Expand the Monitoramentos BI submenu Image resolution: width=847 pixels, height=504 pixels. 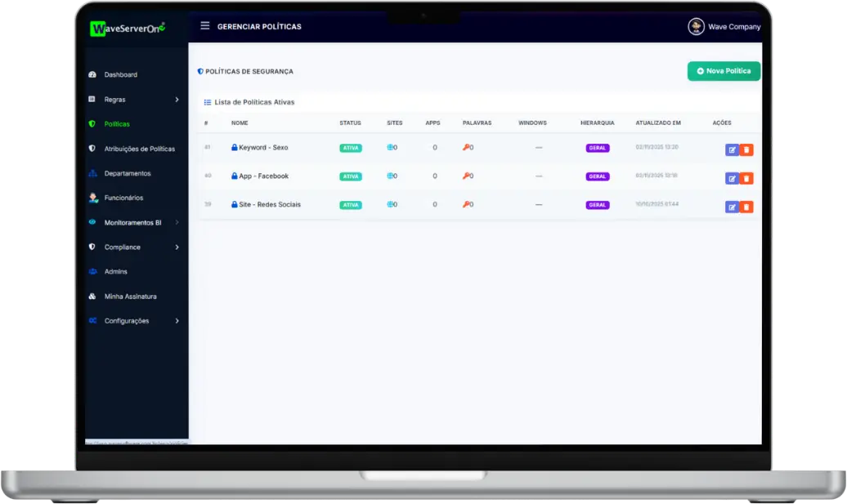tap(177, 222)
